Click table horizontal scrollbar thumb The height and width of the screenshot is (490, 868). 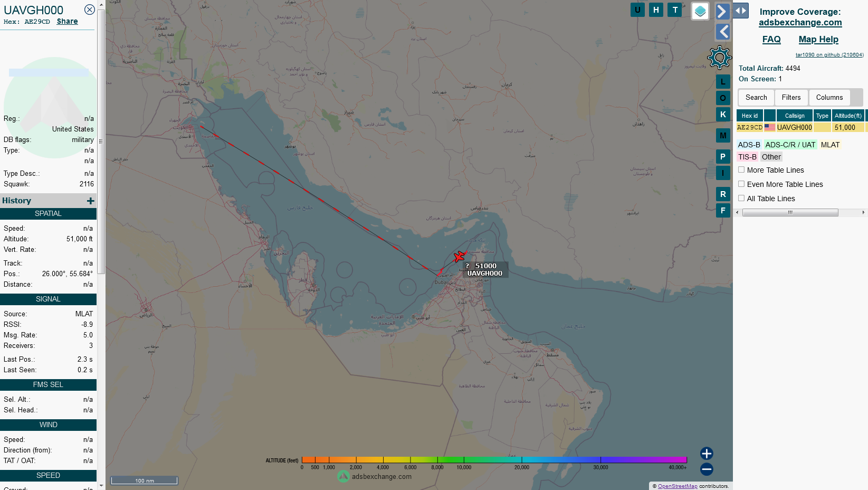790,212
